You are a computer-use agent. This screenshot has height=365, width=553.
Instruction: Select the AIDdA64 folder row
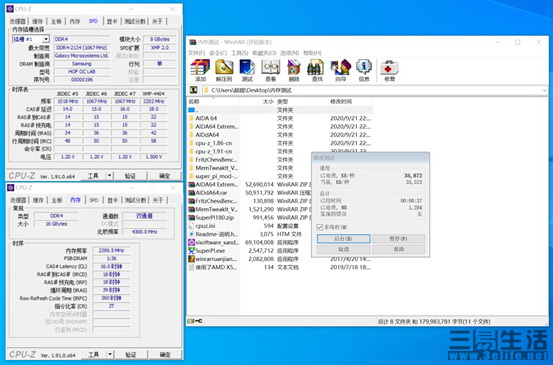pyautogui.click(x=280, y=135)
